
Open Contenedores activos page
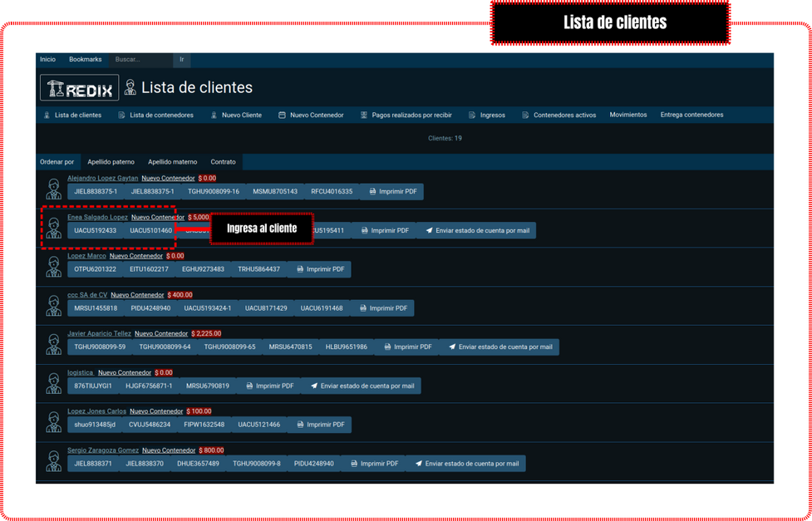coord(559,116)
